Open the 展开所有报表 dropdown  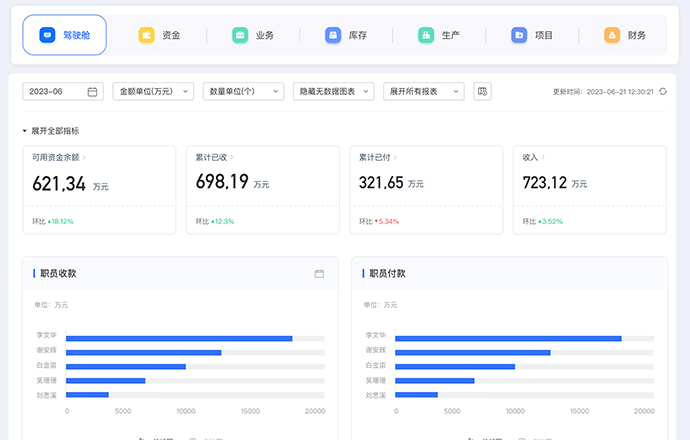click(x=423, y=91)
